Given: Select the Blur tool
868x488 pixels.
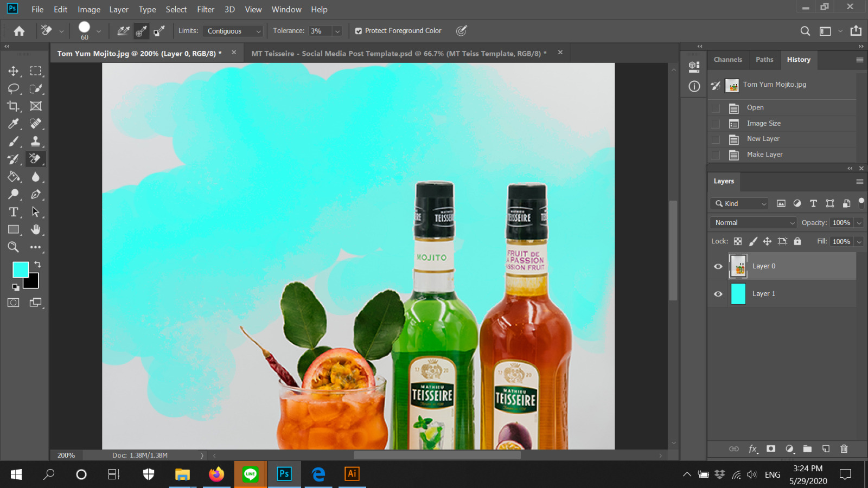Looking at the screenshot, I should click(x=36, y=177).
